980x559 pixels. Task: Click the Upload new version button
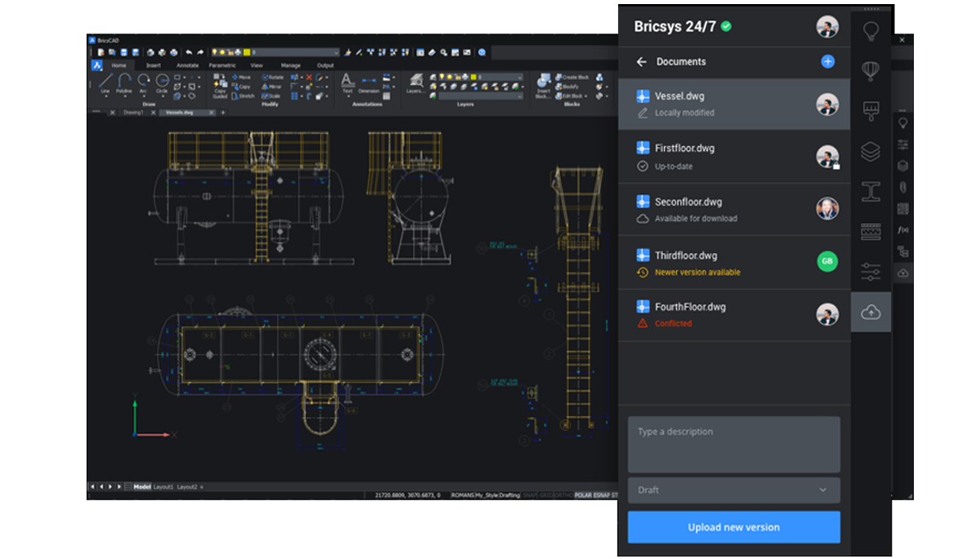[x=733, y=527]
